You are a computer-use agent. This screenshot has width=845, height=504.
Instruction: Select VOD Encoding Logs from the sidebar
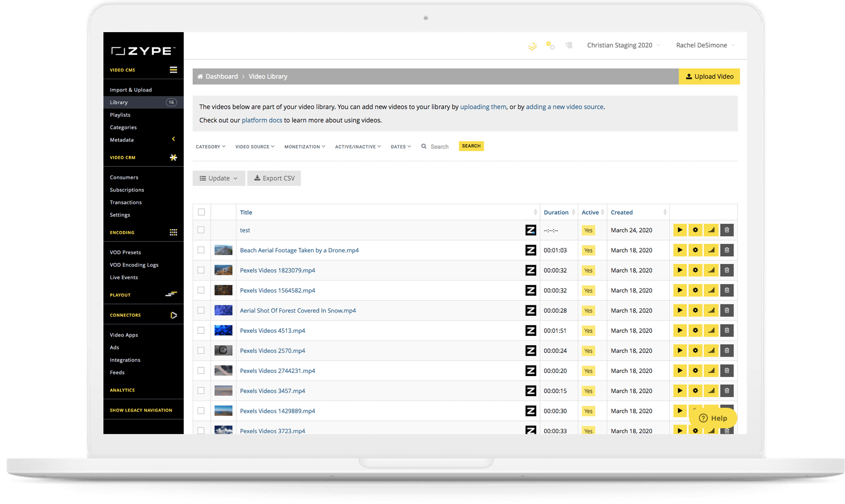click(134, 264)
